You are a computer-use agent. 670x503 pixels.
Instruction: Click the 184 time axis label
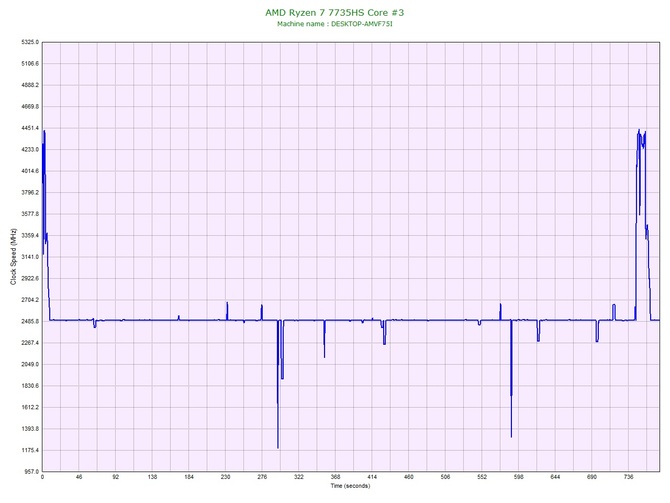(189, 477)
